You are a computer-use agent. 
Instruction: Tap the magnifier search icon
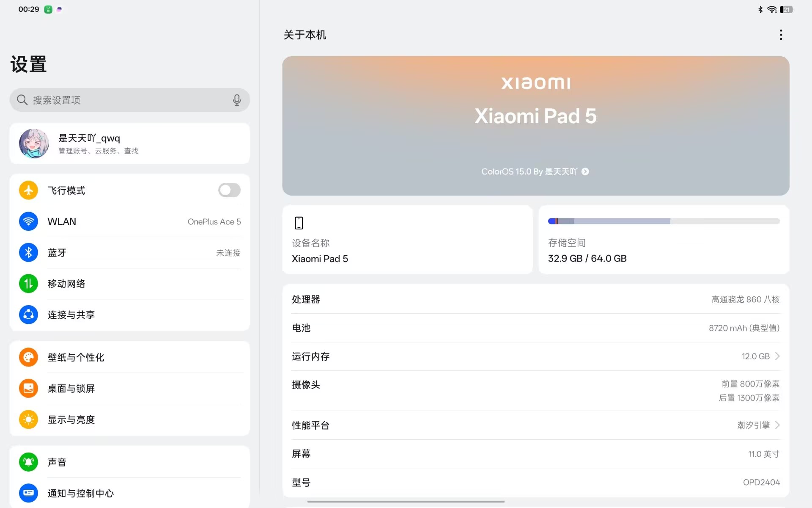22,100
